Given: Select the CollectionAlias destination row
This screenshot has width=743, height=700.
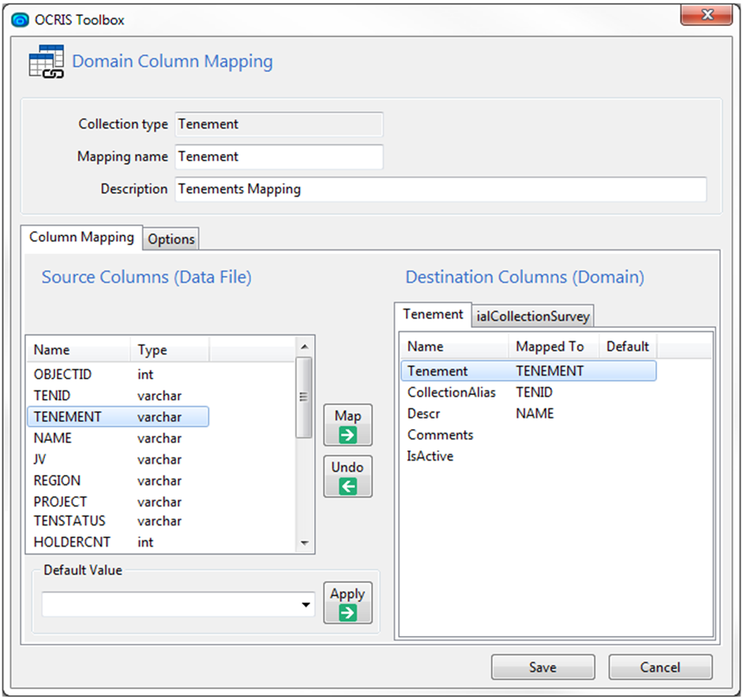Looking at the screenshot, I should (529, 392).
